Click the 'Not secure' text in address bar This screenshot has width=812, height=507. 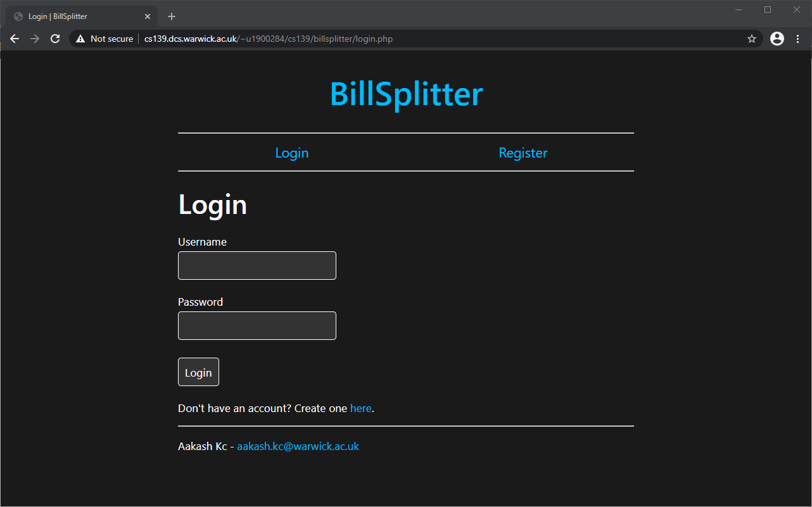pos(111,39)
